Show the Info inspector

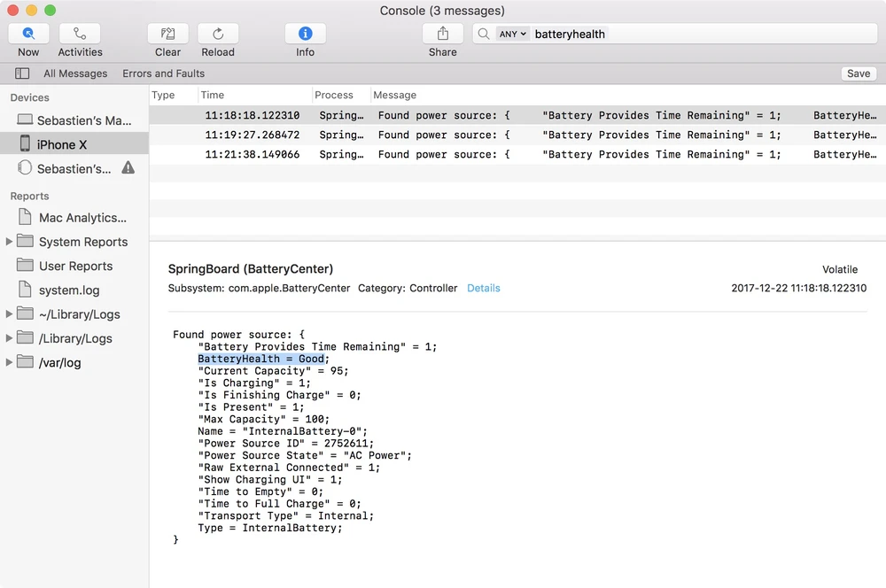pos(305,34)
